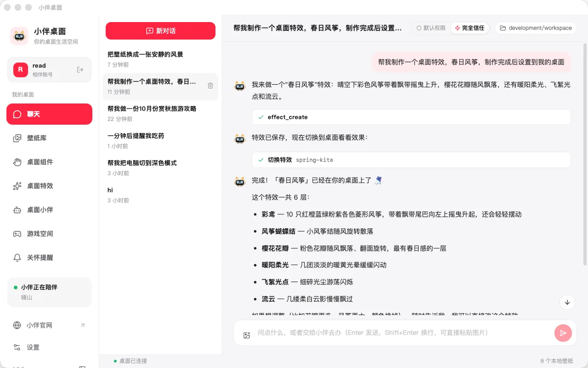Click the 流云 bullet line

307,299
